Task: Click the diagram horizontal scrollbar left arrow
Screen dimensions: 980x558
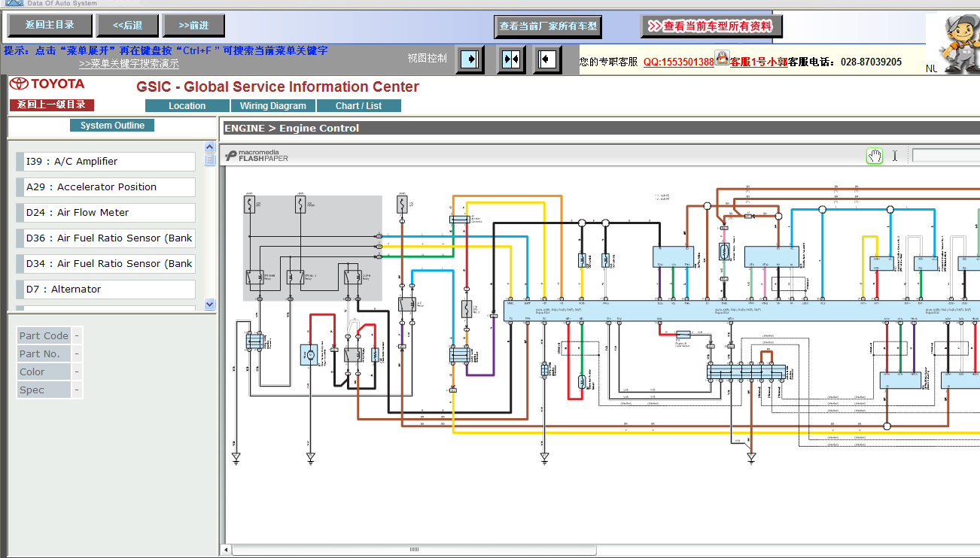Action: 225,550
